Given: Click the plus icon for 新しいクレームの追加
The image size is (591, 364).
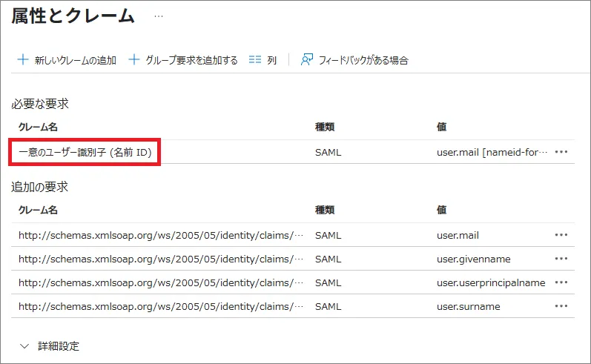Looking at the screenshot, I should click(x=23, y=60).
